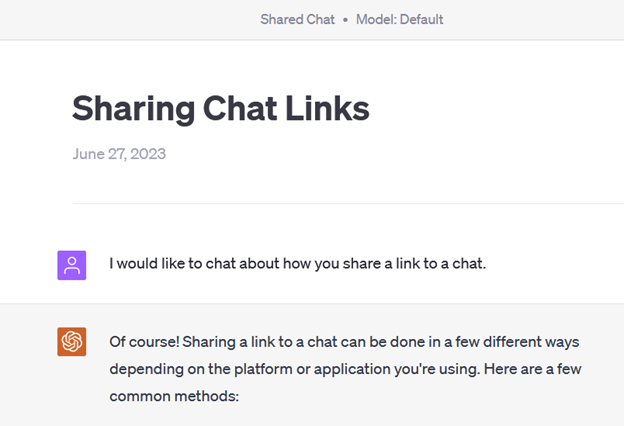Click the 'common methods:' line
Viewport: 624px width, 426px height.
click(174, 396)
